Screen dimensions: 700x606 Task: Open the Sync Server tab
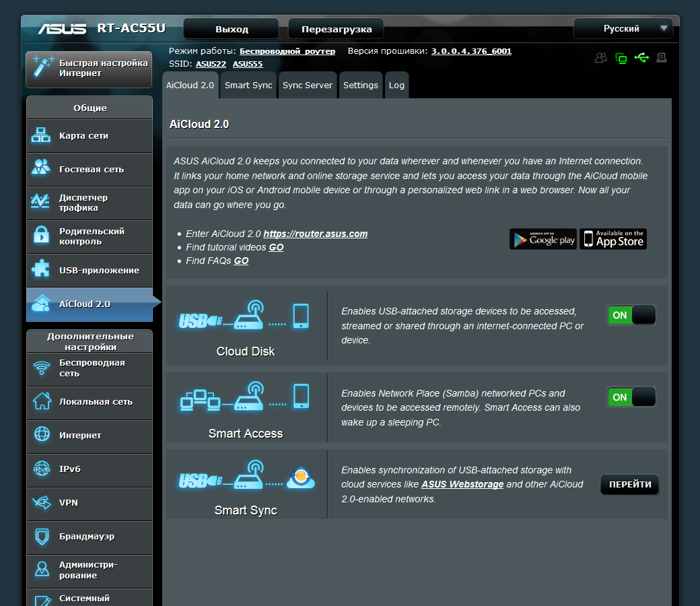[x=308, y=85]
